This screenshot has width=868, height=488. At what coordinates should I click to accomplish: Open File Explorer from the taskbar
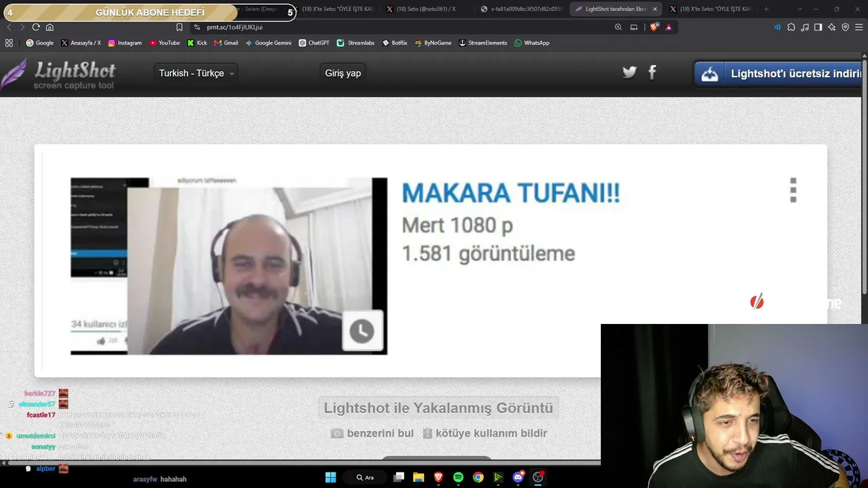[418, 477]
